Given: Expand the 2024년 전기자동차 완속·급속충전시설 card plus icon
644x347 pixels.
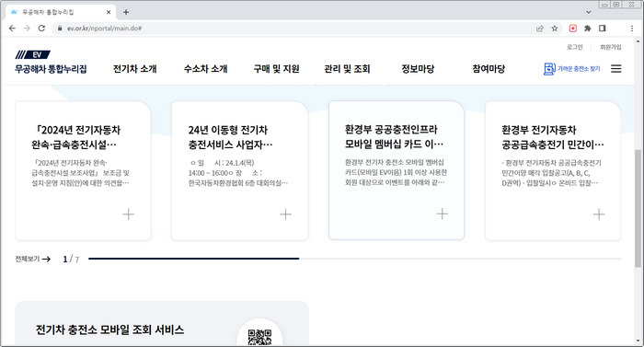Looking at the screenshot, I should [x=129, y=214].
